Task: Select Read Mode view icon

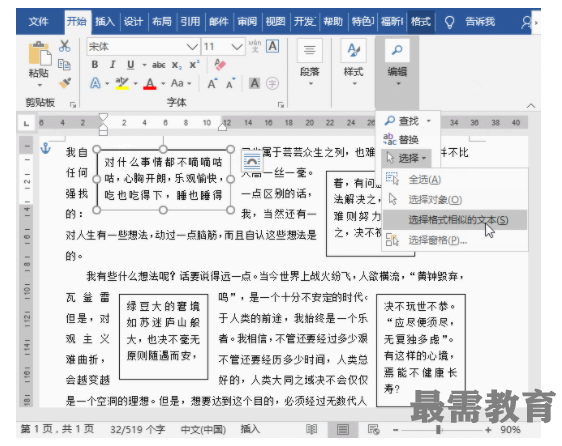Action: click(x=311, y=429)
